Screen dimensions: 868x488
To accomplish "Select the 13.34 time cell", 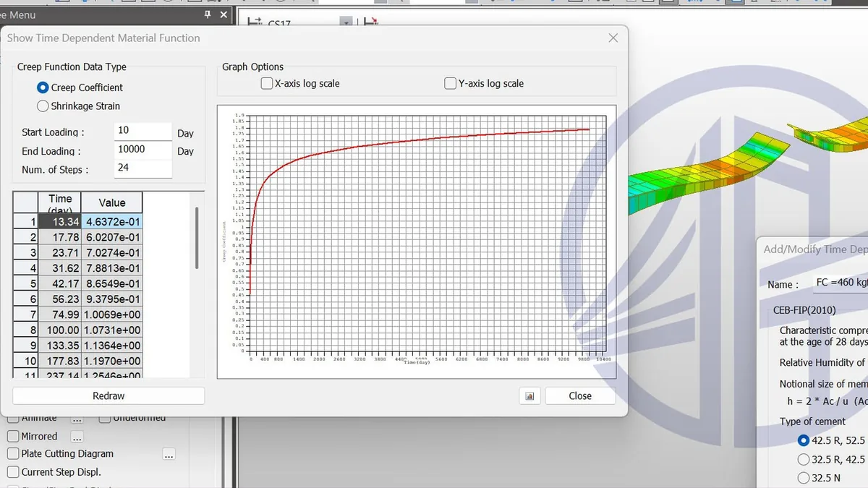I will point(60,222).
